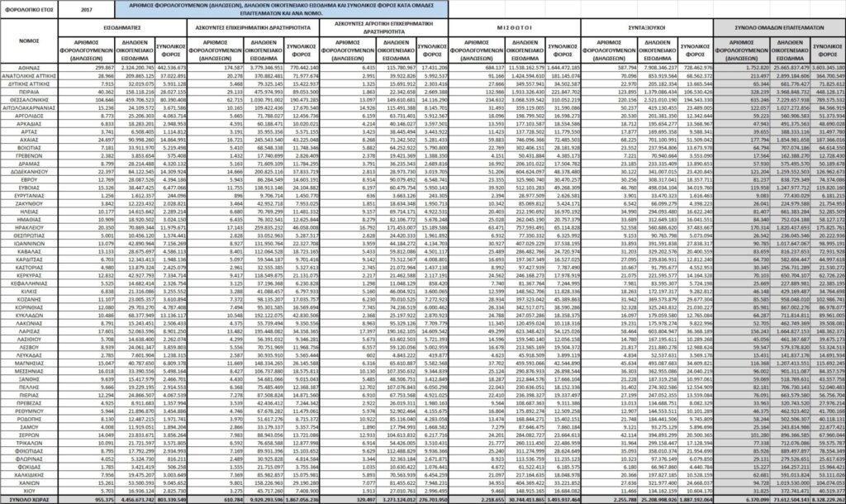Click the ΔΩΔΕΚΑΝΗΣΟΥ row label
Image resolution: width=846 pixels, height=504 pixels.
(x=29, y=172)
